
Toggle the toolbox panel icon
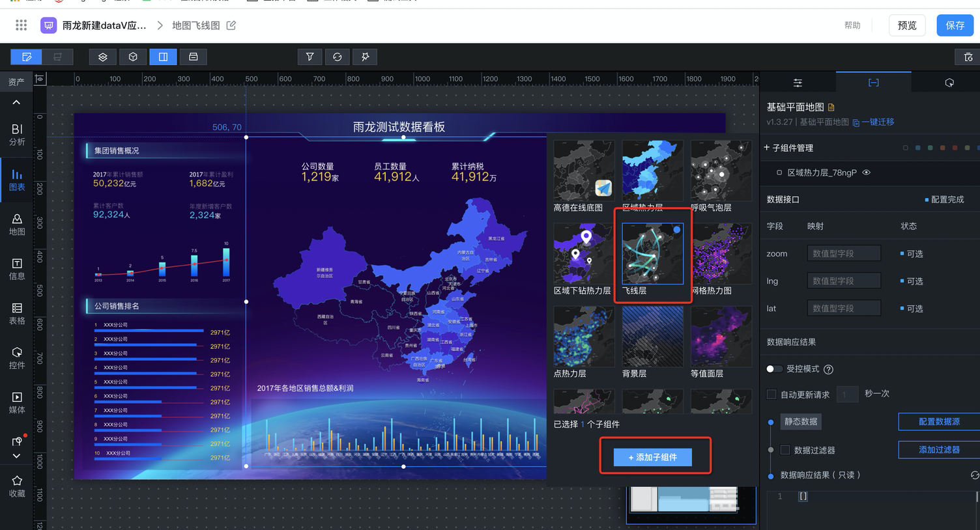click(x=194, y=57)
